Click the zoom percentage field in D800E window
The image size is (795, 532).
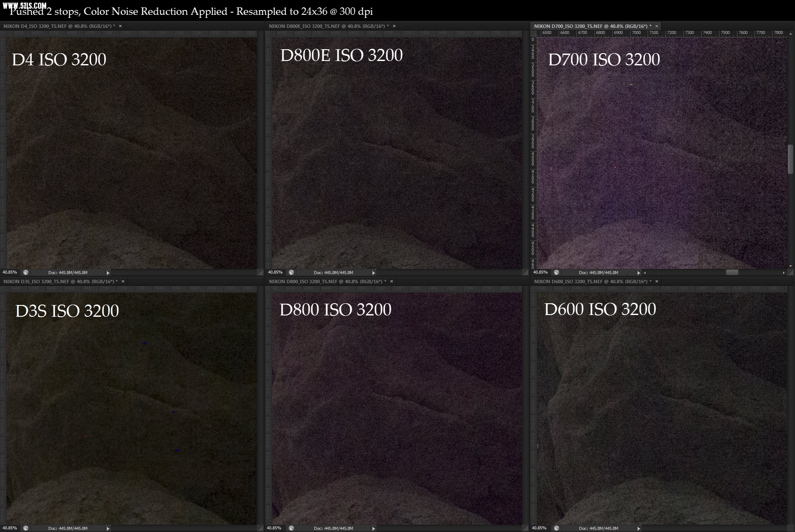[275, 272]
